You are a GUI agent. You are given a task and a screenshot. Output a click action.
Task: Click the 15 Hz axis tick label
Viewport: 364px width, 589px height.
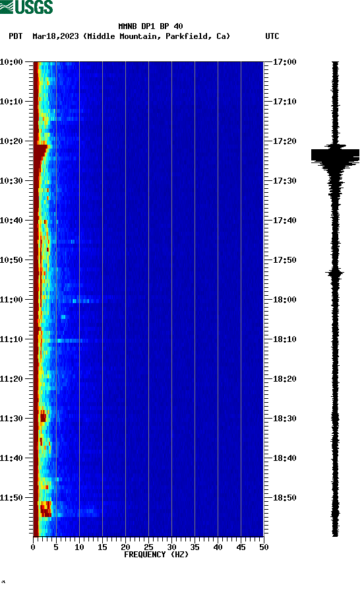click(x=102, y=547)
